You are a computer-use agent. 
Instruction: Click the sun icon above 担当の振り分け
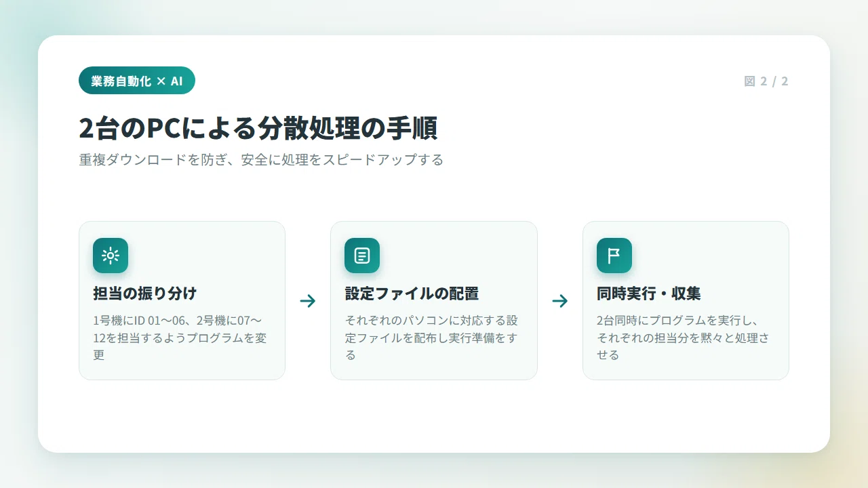click(111, 256)
